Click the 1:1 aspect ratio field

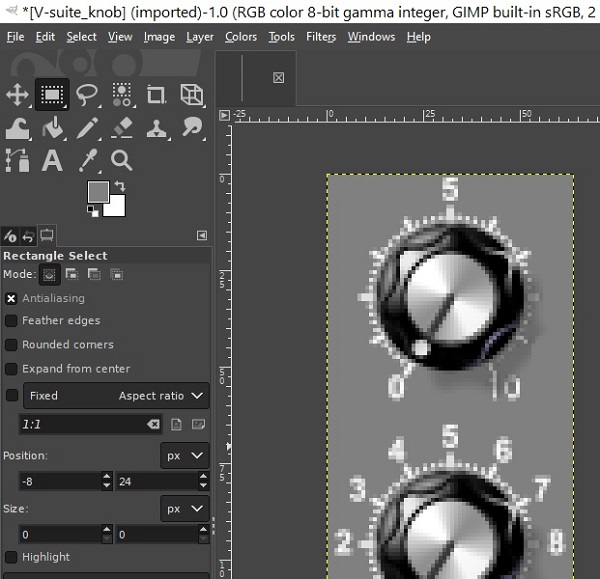[80, 425]
